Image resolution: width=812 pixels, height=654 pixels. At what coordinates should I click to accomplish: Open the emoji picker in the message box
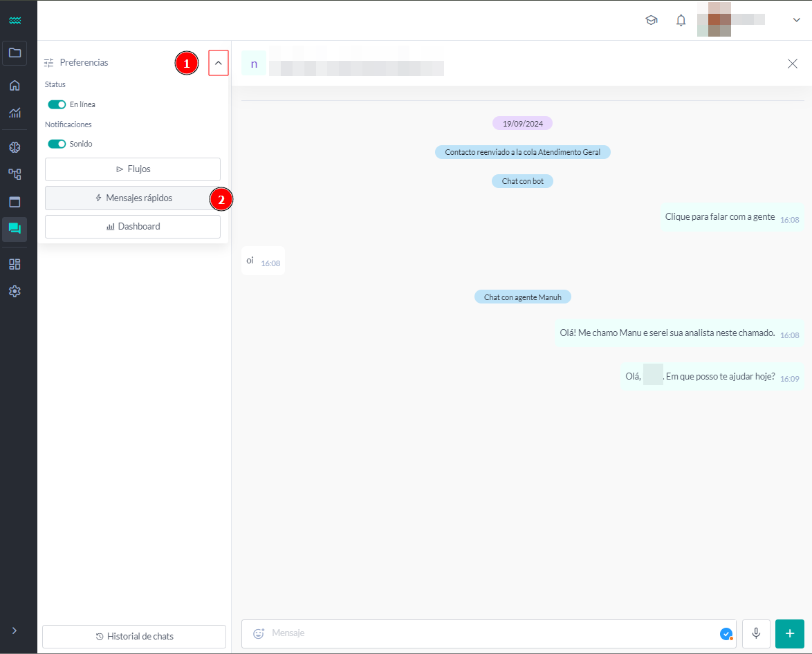pos(259,633)
